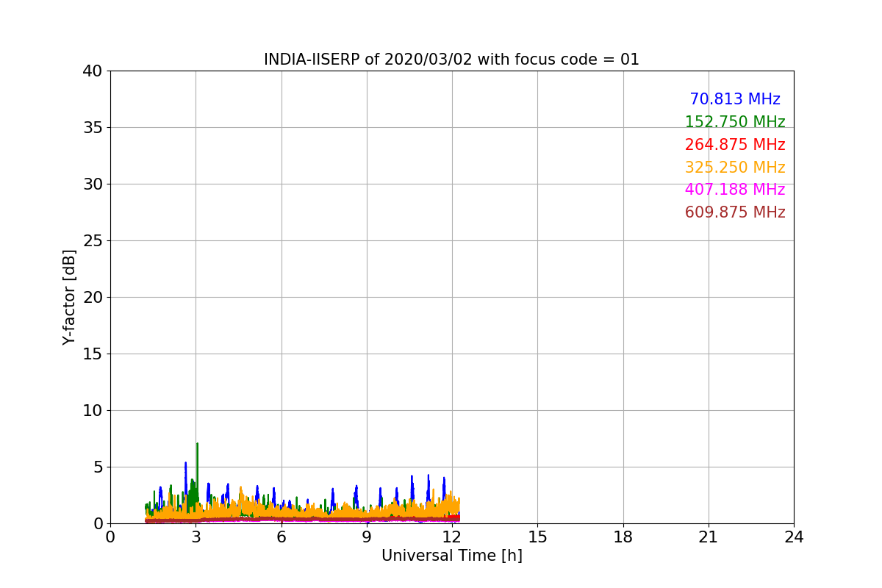Select the Y-factor [dB] axis label
Screen dimensions: 882x588
(69, 297)
